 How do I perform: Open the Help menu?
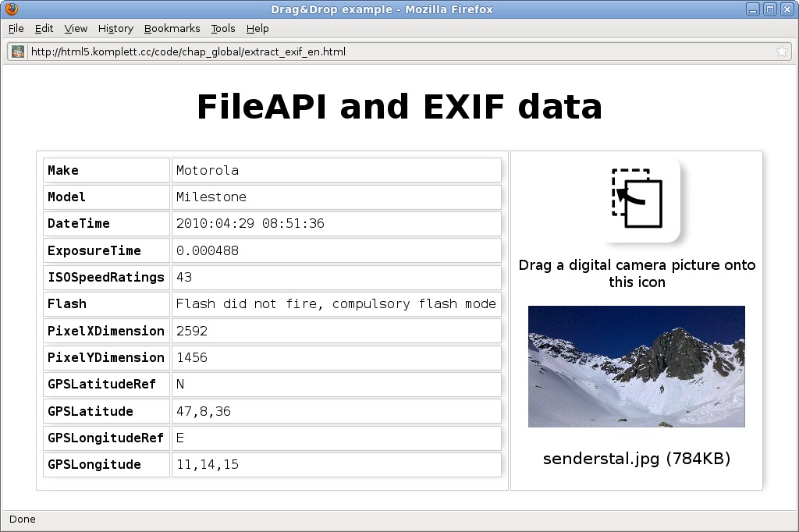pyautogui.click(x=257, y=28)
